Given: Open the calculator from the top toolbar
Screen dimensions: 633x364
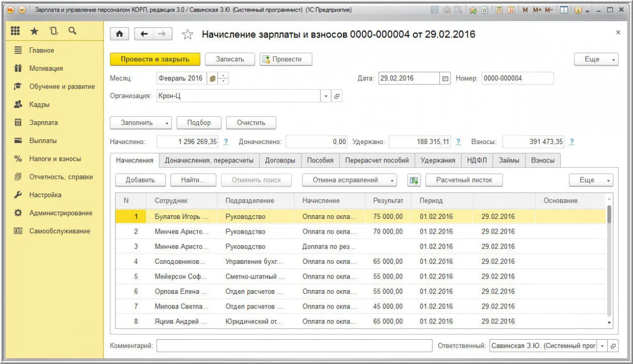Looking at the screenshot, I should pos(498,9).
